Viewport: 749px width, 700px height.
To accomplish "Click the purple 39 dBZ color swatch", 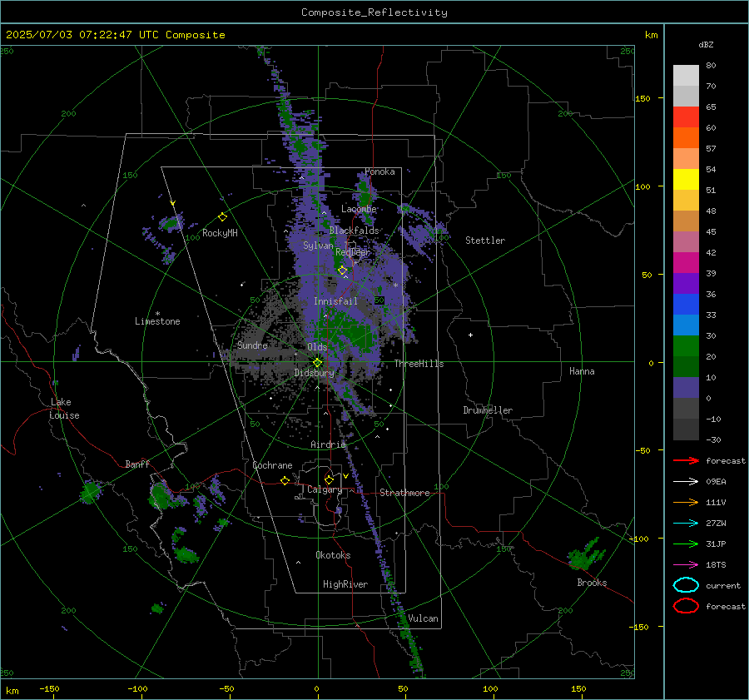I will (x=686, y=283).
